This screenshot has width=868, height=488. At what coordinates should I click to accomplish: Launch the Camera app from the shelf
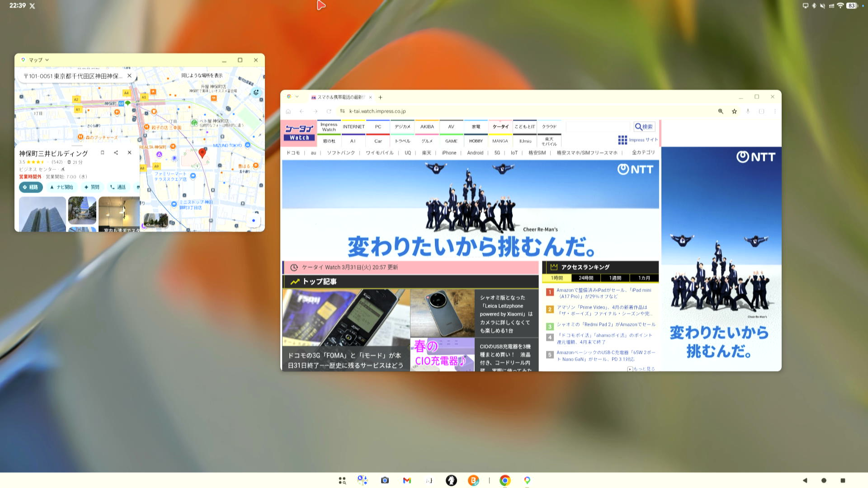pyautogui.click(x=385, y=480)
